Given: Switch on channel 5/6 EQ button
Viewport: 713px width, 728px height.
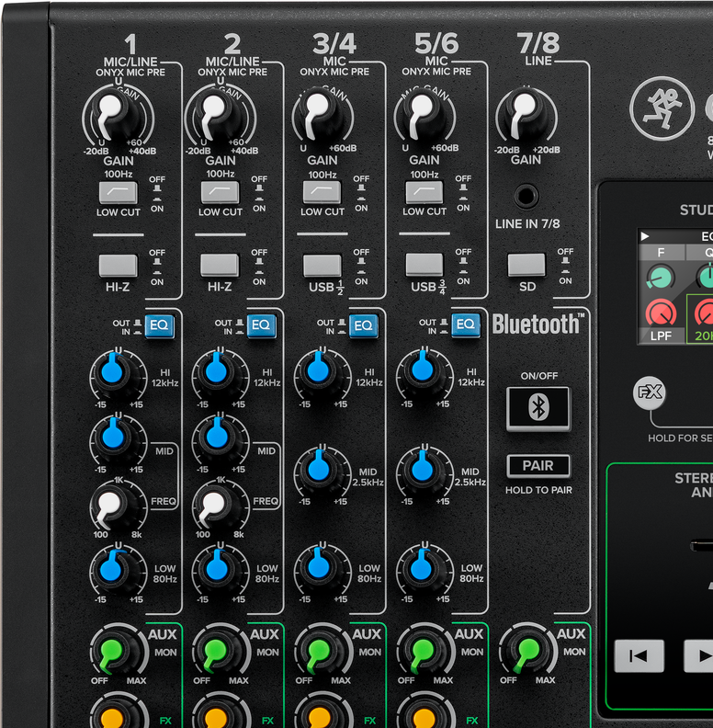Looking at the screenshot, I should click(466, 324).
